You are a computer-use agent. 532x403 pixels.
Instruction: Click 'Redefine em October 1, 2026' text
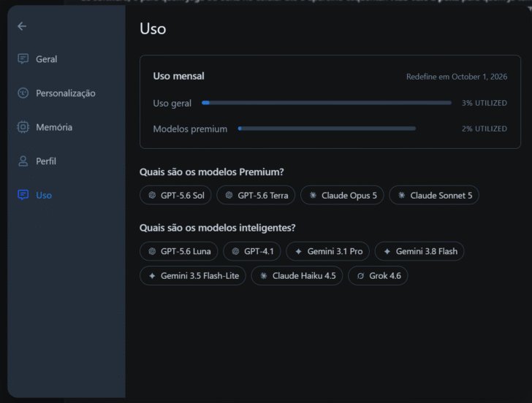pyautogui.click(x=457, y=77)
